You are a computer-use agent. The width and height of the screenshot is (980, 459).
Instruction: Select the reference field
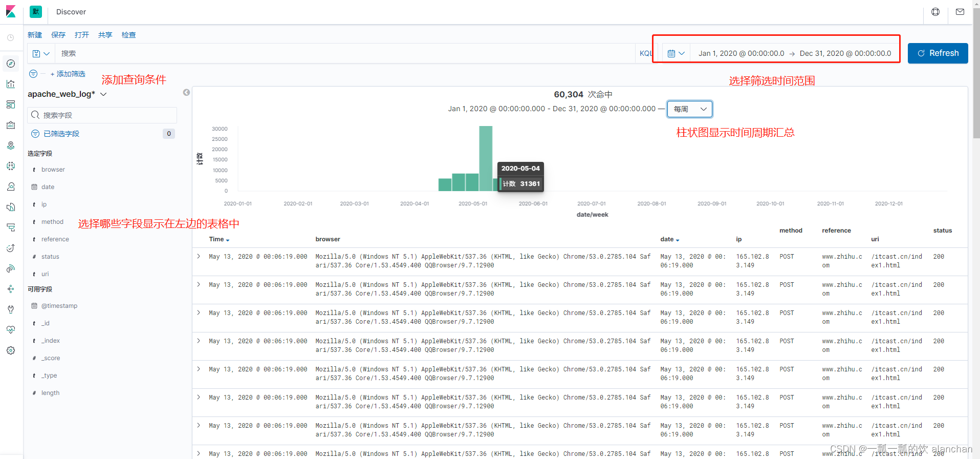point(55,239)
